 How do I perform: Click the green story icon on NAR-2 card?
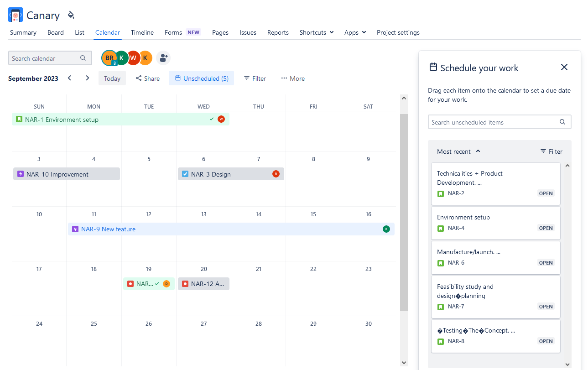[x=440, y=193]
